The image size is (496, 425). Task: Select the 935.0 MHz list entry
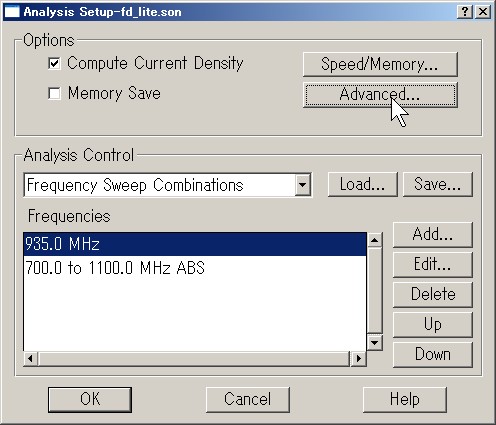click(x=195, y=244)
